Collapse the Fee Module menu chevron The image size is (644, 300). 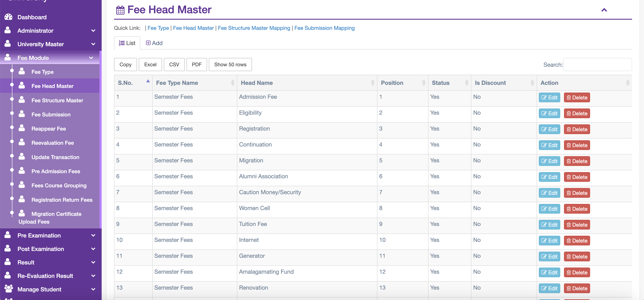tap(91, 58)
